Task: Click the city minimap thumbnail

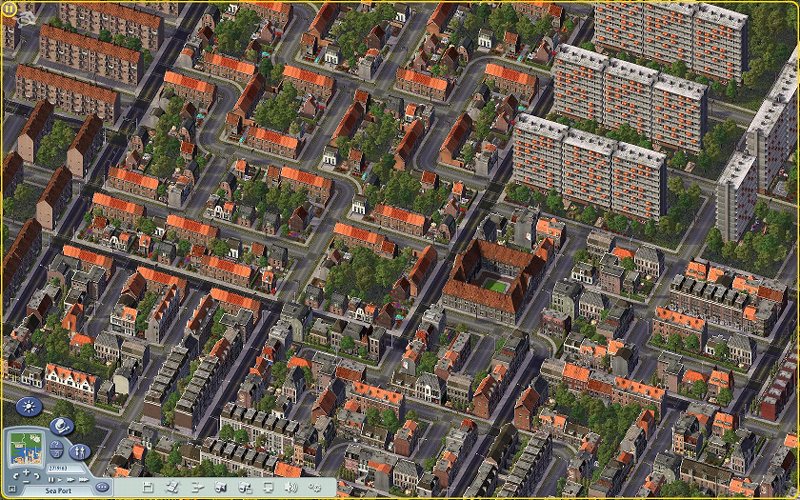Action: point(26,449)
